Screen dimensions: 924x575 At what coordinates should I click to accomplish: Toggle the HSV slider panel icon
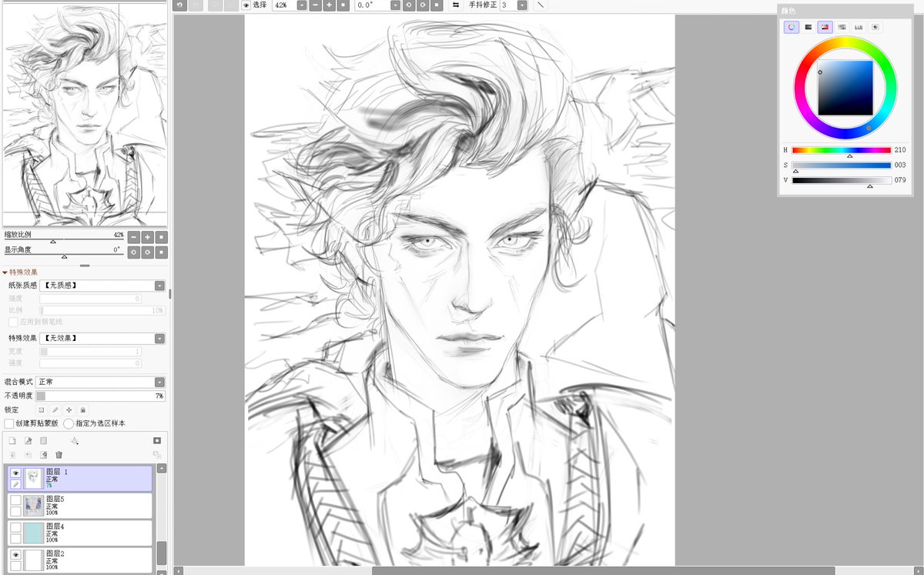point(825,27)
